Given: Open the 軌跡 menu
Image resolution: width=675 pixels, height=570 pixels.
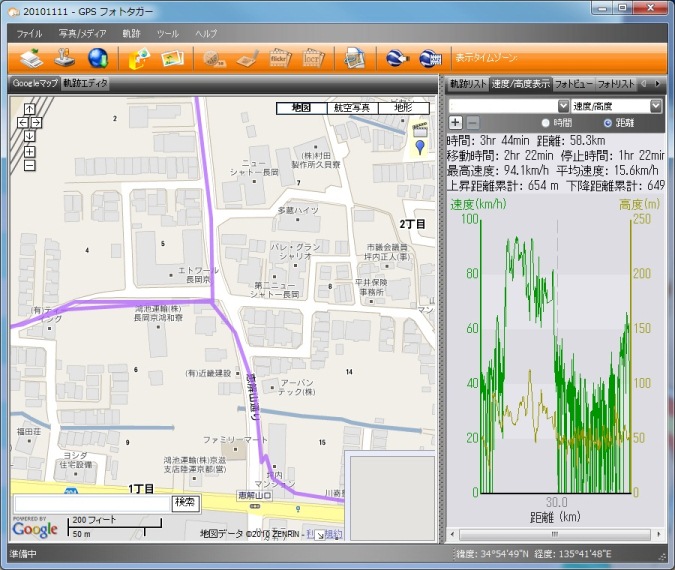Looking at the screenshot, I should point(131,34).
